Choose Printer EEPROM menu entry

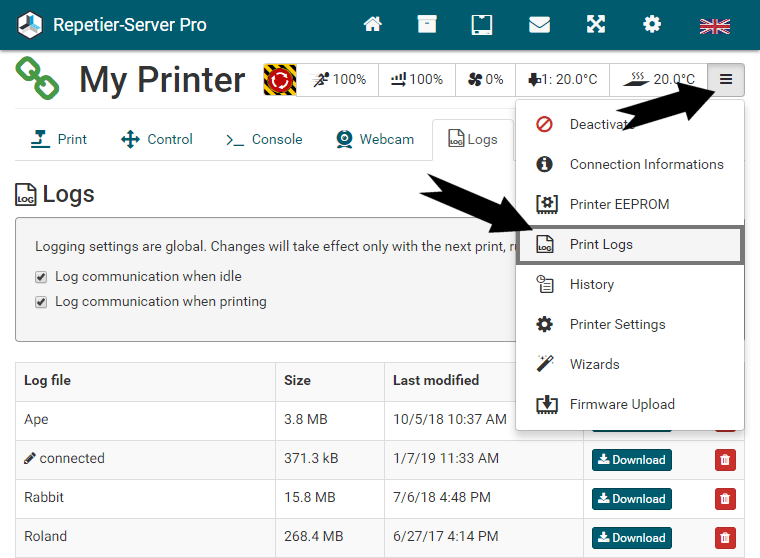[619, 205]
